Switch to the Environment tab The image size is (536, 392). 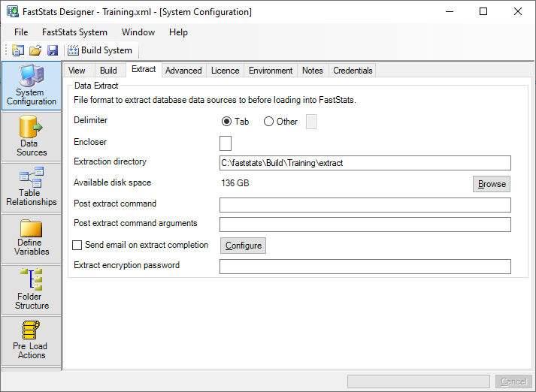[271, 71]
